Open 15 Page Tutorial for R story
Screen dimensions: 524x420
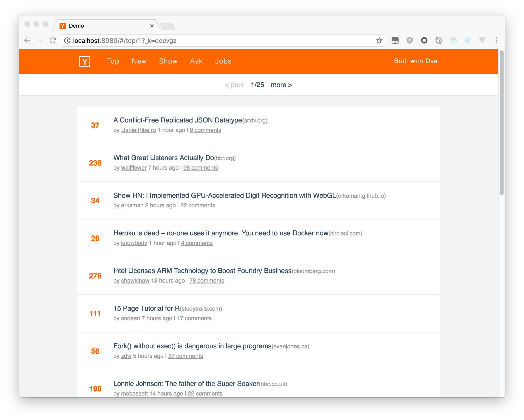click(x=147, y=308)
